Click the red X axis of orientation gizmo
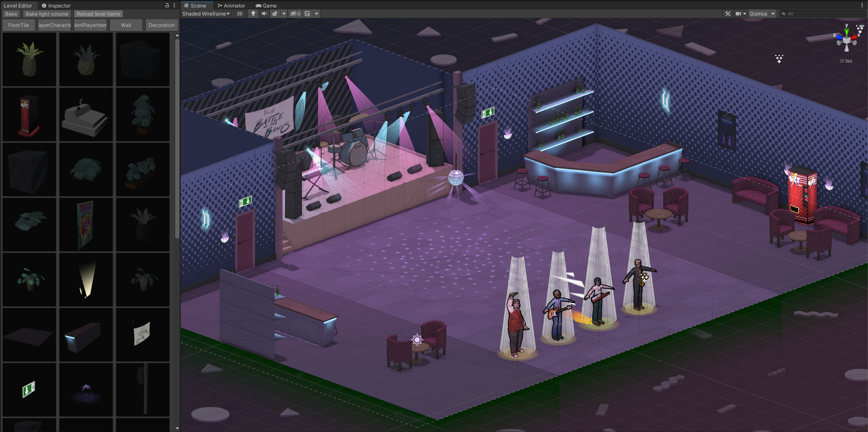 tap(855, 37)
